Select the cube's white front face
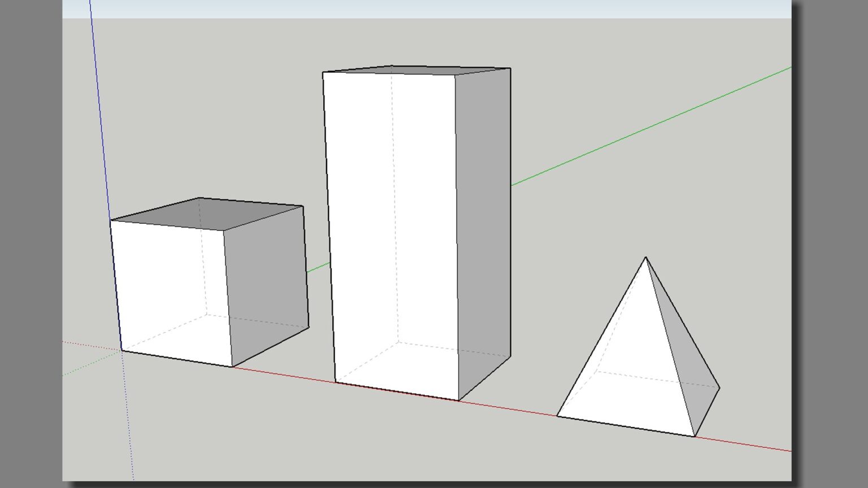Image resolution: width=868 pixels, height=488 pixels. [x=170, y=288]
